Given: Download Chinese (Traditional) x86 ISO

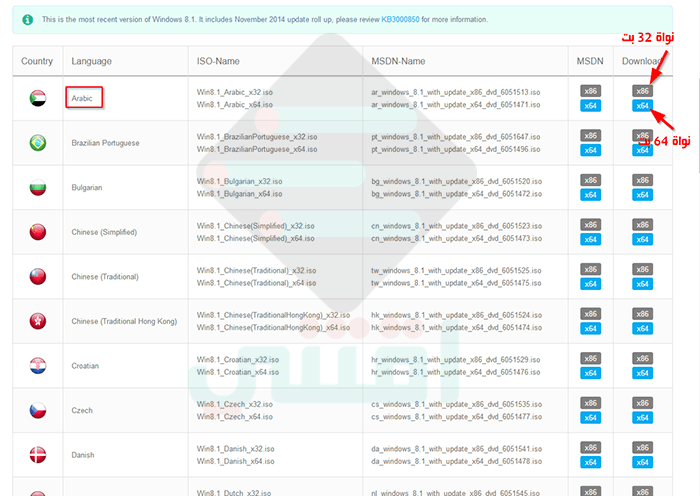Looking at the screenshot, I should click(x=642, y=269).
